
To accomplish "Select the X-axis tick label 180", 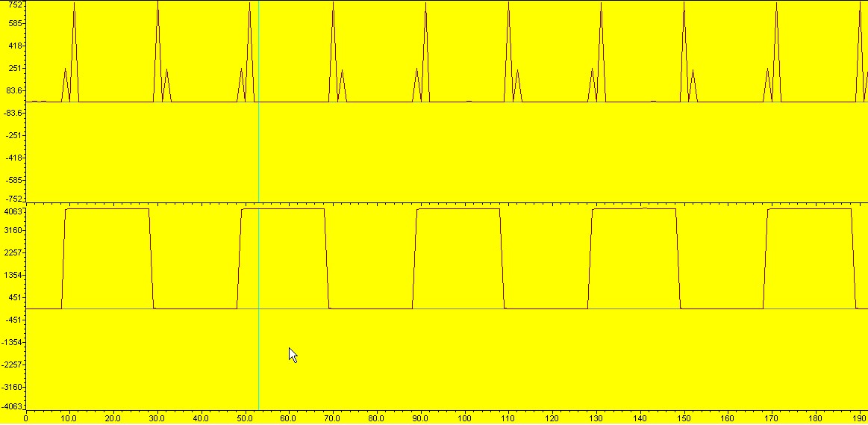I will point(816,419).
